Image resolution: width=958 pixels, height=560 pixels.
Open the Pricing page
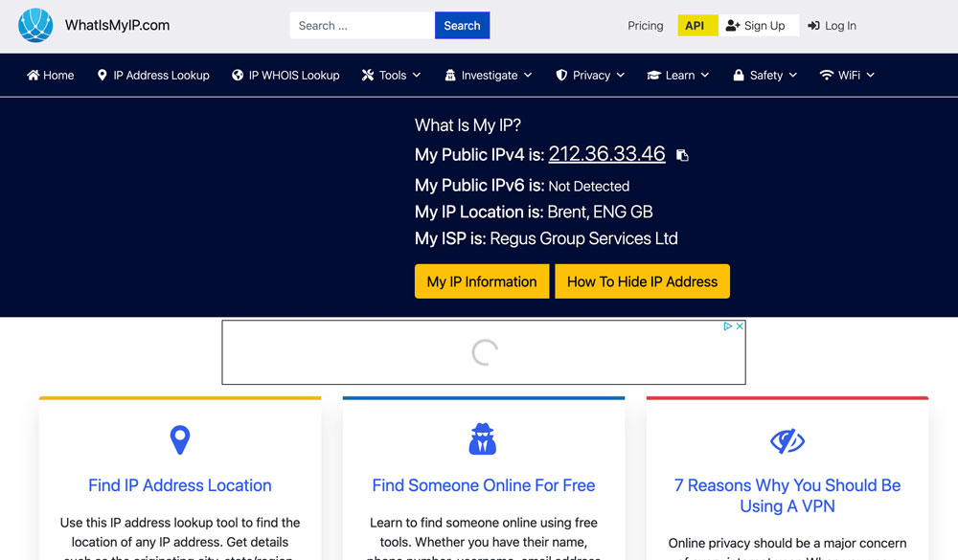point(645,26)
